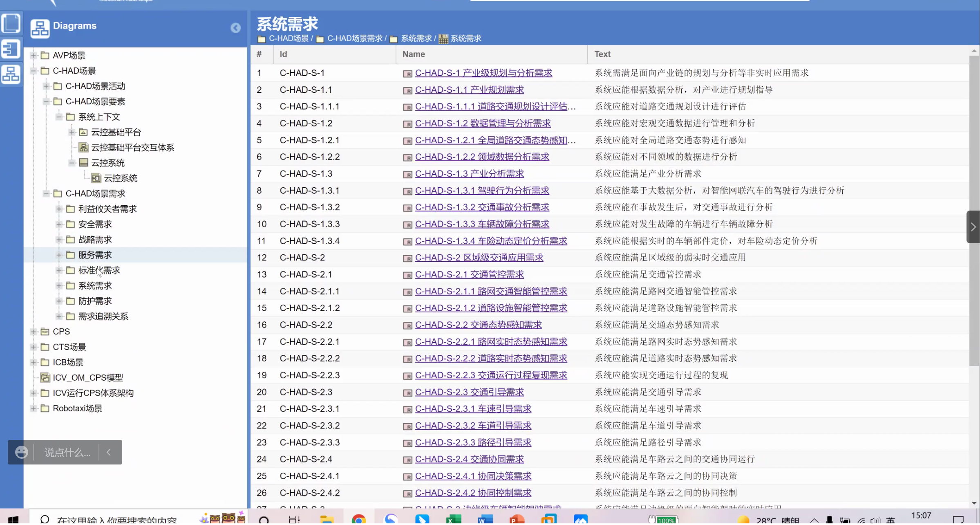Image resolution: width=980 pixels, height=525 pixels.
Task: Open link C-HAD-S-1.3.2 交通事故分析需求
Action: point(482,207)
